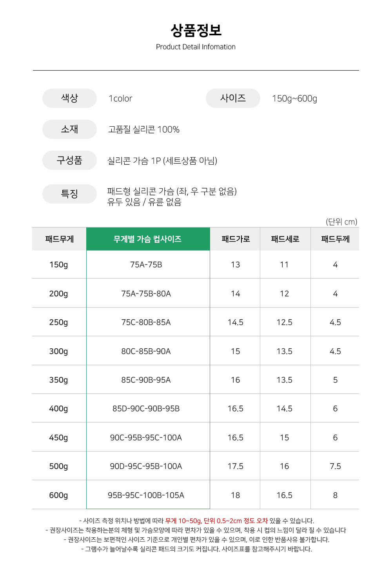
Task: Select the 패드두께 column header
Action: 335,239
